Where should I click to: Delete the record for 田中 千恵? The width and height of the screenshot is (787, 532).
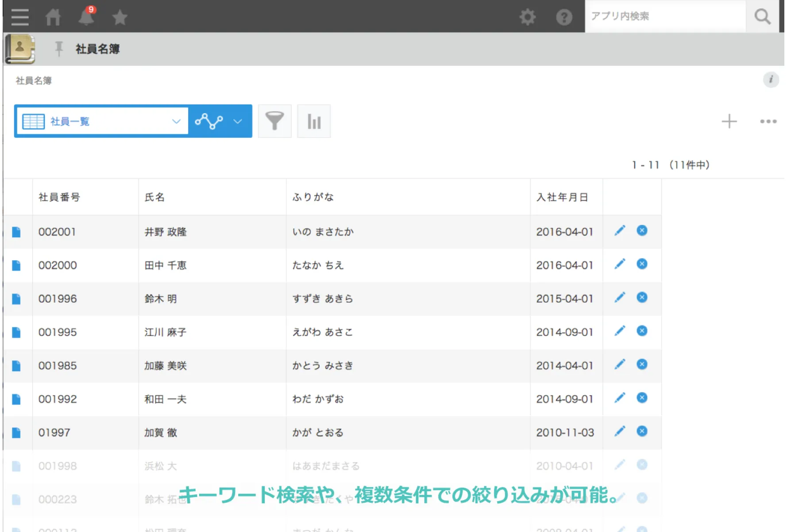[642, 264]
